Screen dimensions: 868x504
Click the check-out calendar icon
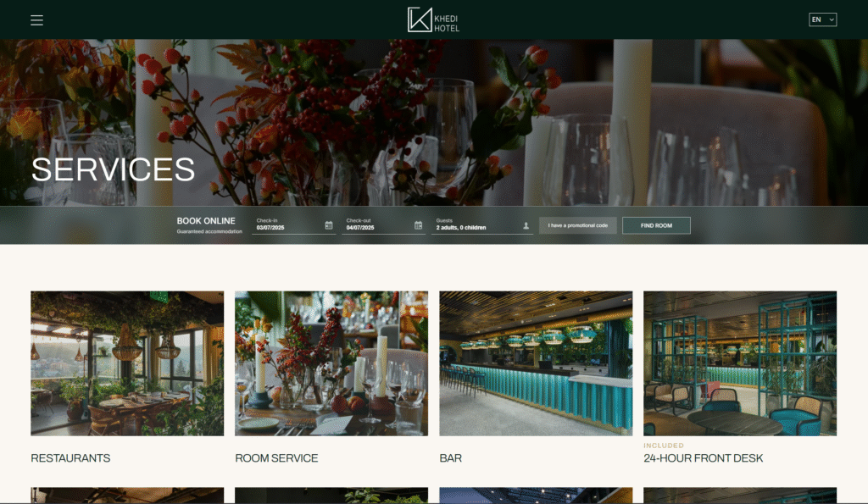(419, 225)
